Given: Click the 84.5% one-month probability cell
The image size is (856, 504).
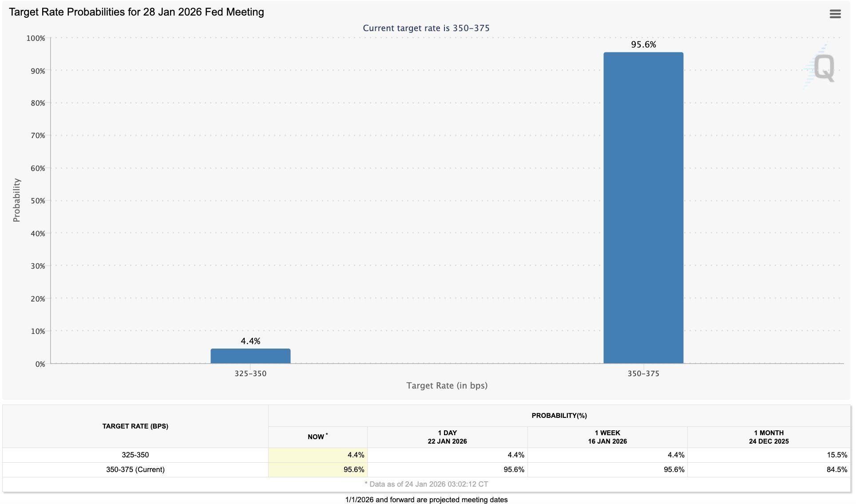Looking at the screenshot, I should click(x=769, y=470).
